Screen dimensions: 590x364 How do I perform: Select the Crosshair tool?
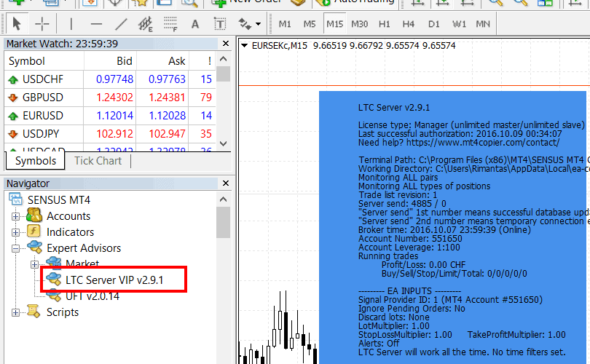[42, 24]
